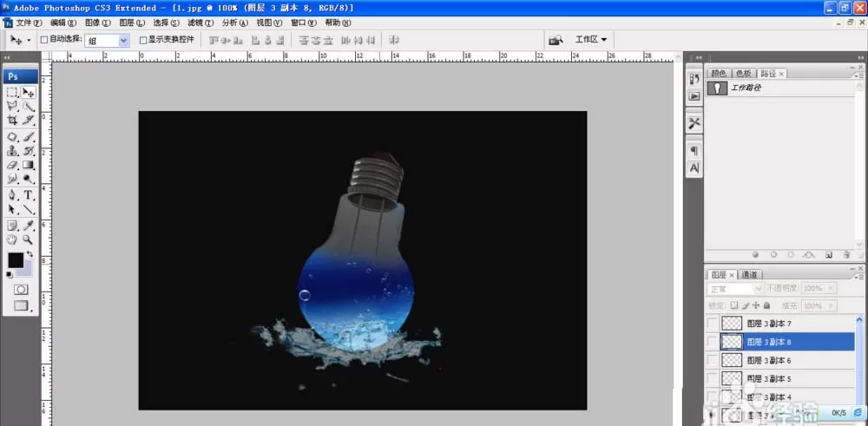Select the Line shape tool
This screenshot has width=868, height=426.
(29, 210)
